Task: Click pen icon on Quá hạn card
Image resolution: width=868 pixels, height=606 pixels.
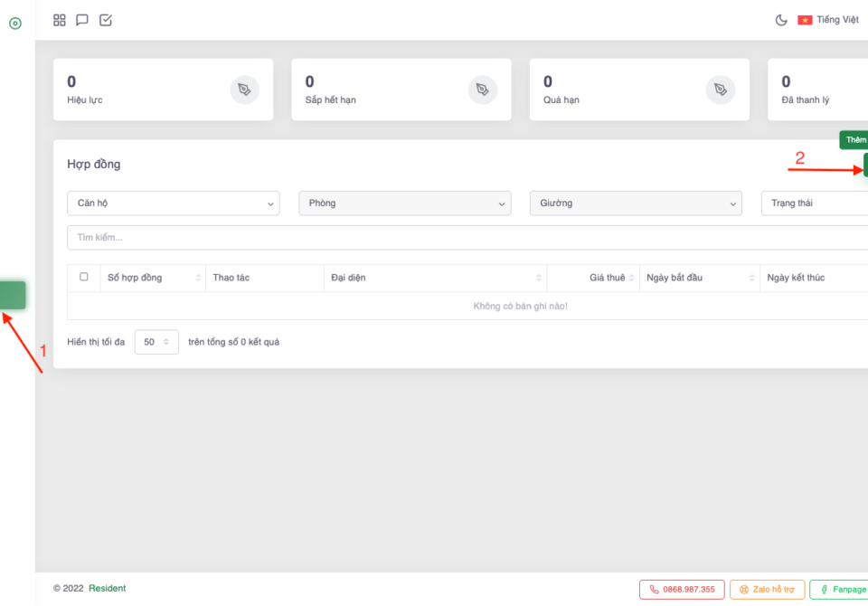Action: click(720, 90)
